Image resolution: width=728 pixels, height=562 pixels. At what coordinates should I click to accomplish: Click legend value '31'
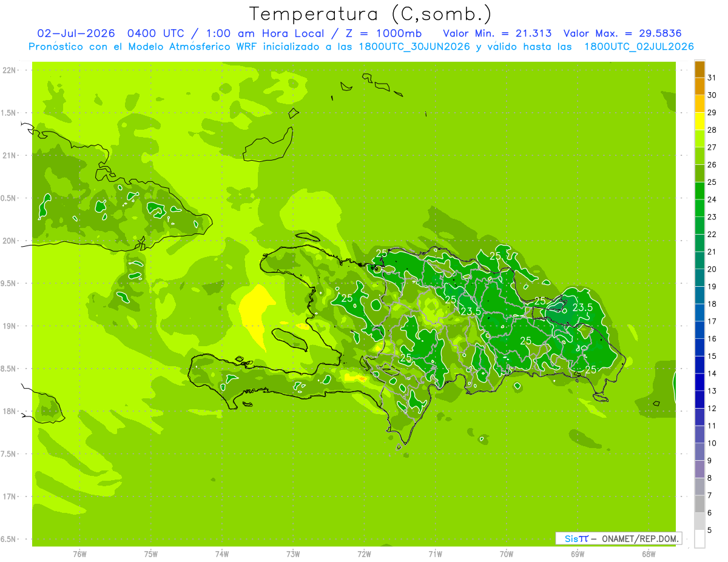click(712, 78)
